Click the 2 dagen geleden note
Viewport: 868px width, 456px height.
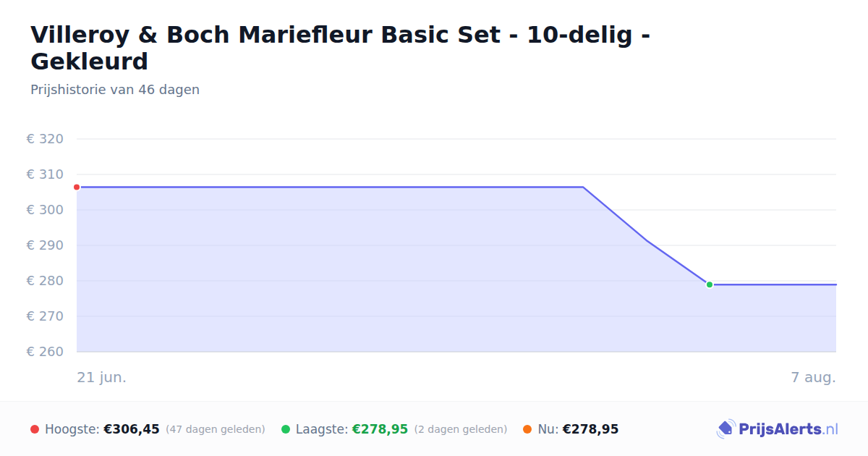(461, 429)
